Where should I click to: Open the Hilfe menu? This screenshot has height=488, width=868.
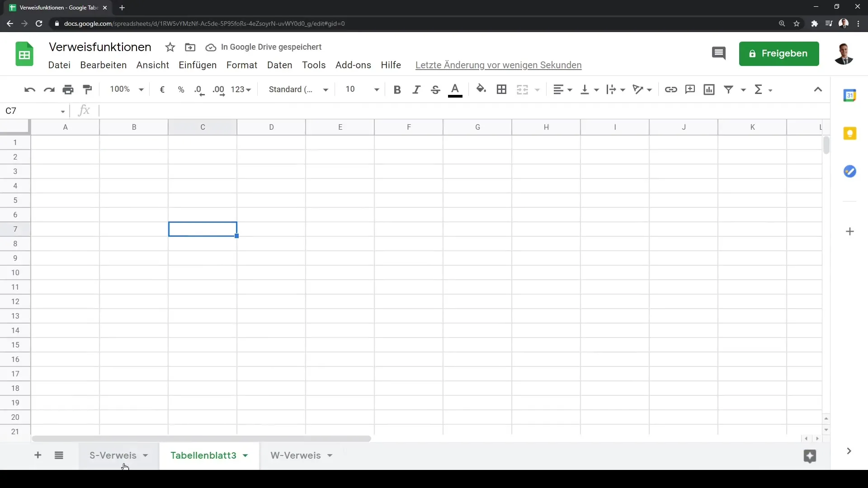391,65
